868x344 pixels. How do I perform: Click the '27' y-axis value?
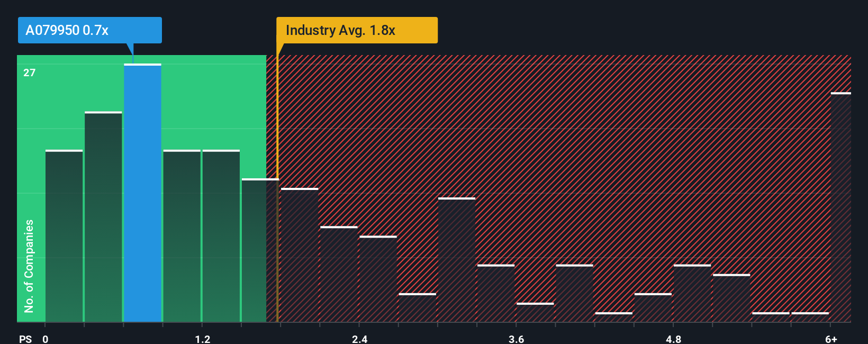pyautogui.click(x=30, y=73)
